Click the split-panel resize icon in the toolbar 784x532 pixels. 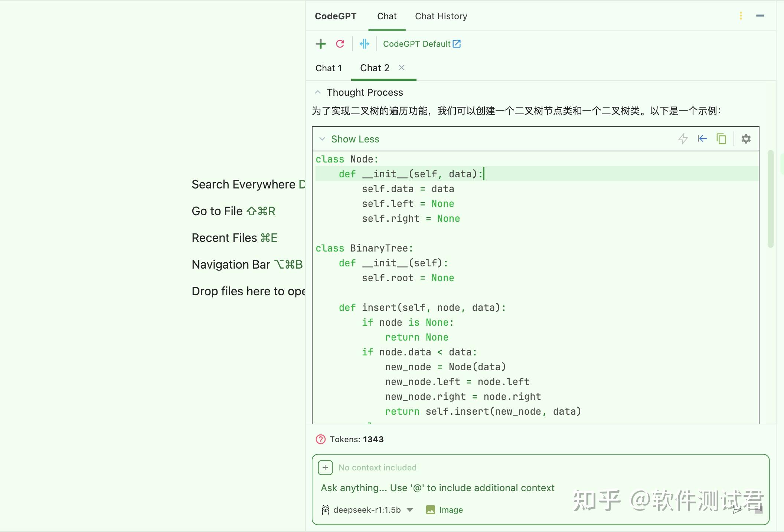coord(365,44)
